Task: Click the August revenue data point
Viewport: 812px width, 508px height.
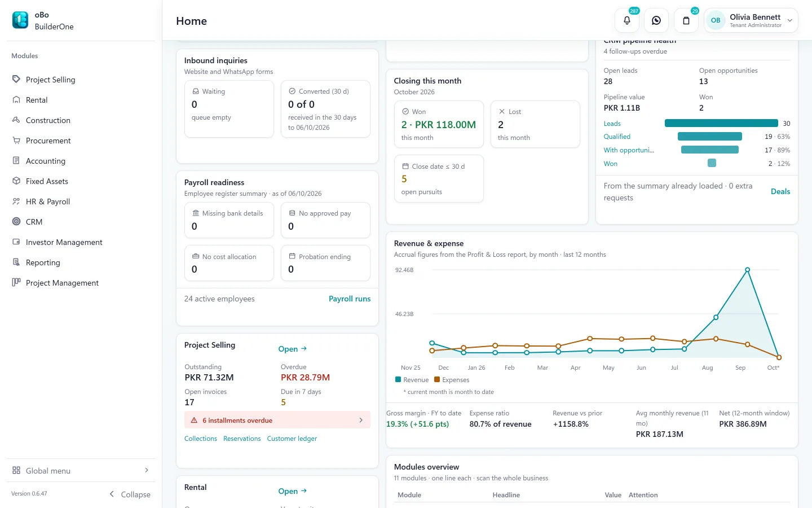Action: 716,318
